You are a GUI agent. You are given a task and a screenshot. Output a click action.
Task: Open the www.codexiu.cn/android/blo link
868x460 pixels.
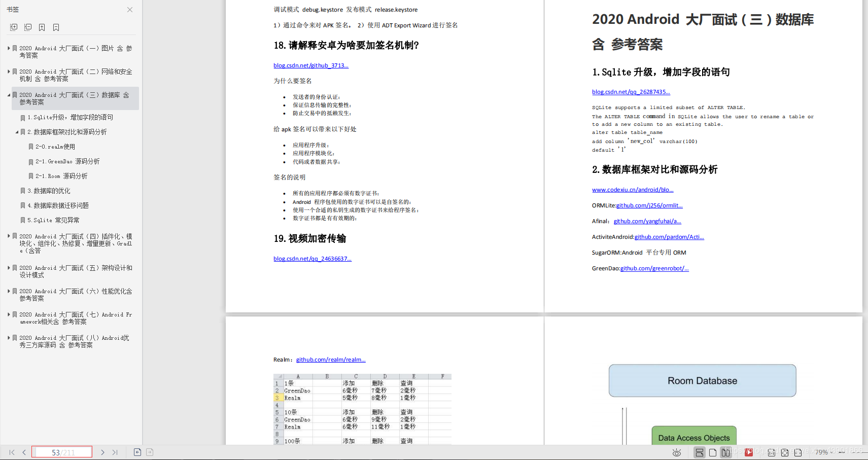[x=633, y=190]
